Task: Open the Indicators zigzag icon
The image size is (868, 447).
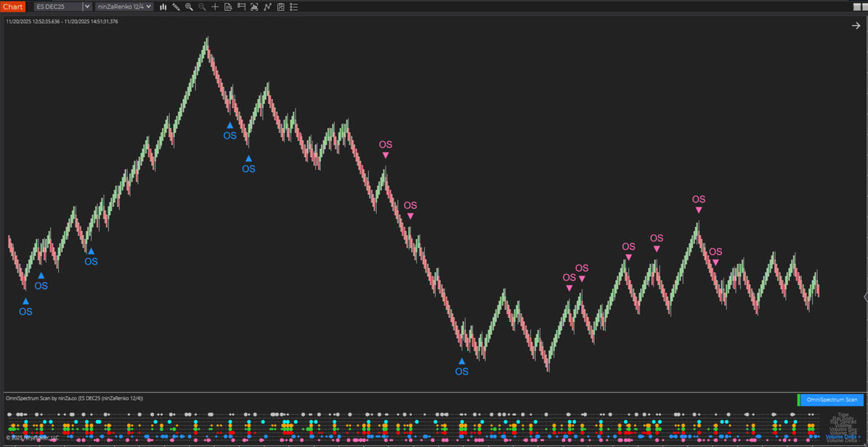Action: (x=267, y=7)
